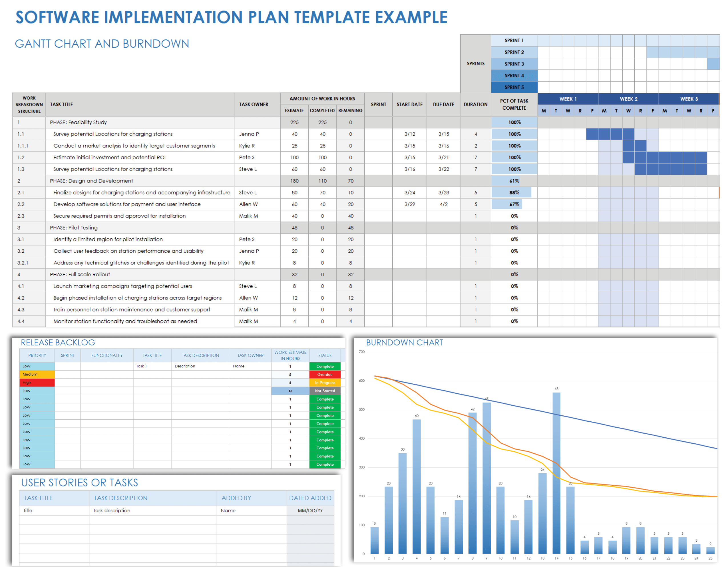Select the TASK TITLE header in User Stories section

(38, 498)
